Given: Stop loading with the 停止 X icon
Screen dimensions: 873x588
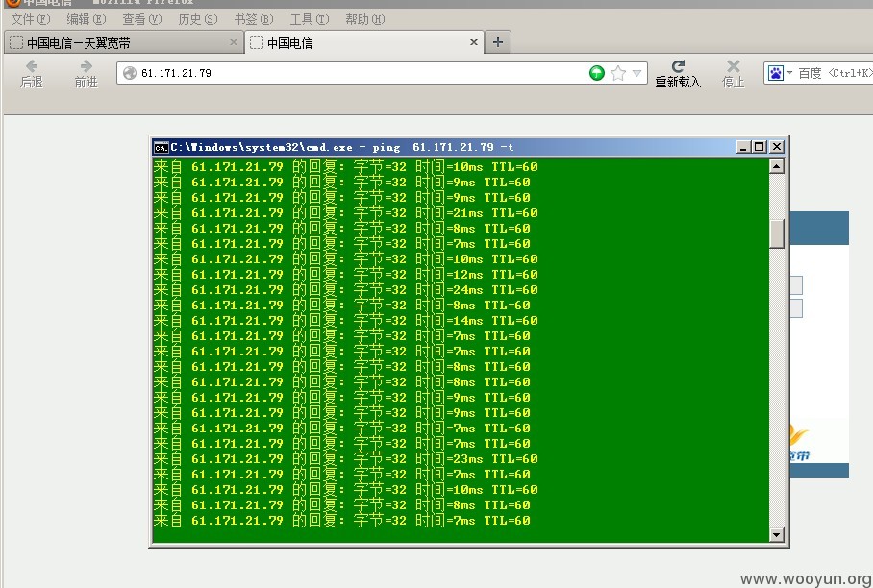Looking at the screenshot, I should (x=734, y=73).
